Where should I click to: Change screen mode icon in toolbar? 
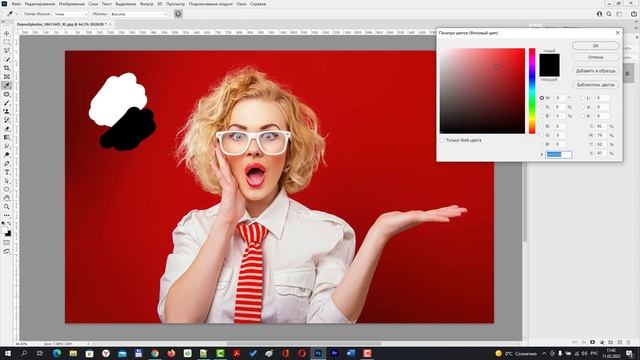[x=7, y=251]
